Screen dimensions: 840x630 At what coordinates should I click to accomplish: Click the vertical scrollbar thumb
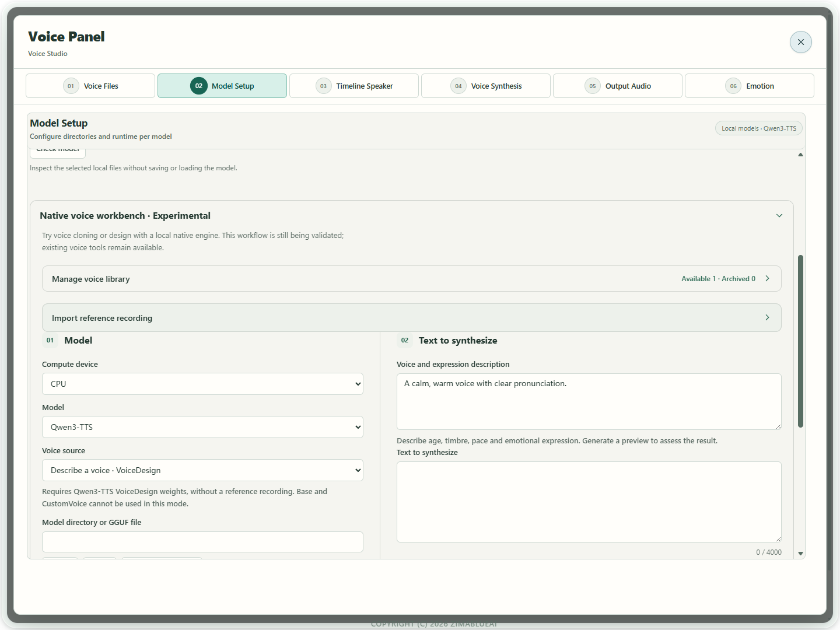(x=800, y=341)
